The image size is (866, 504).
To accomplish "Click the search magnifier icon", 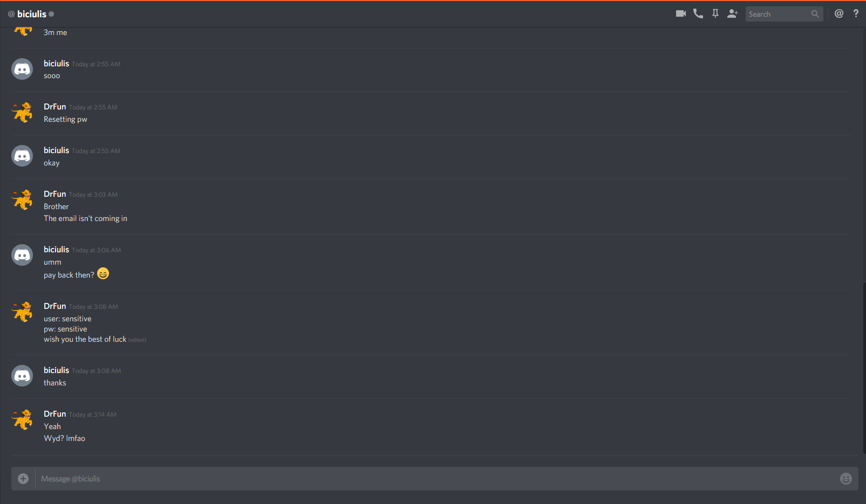I will pos(815,14).
